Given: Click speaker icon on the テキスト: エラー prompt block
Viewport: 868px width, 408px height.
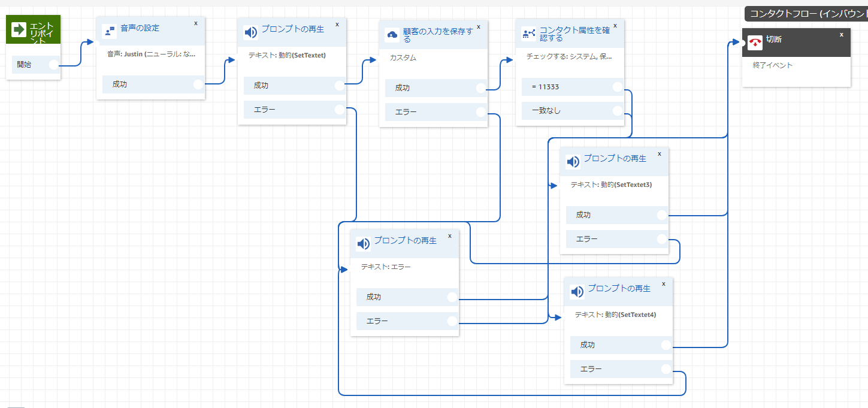Looking at the screenshot, I should click(x=363, y=244).
